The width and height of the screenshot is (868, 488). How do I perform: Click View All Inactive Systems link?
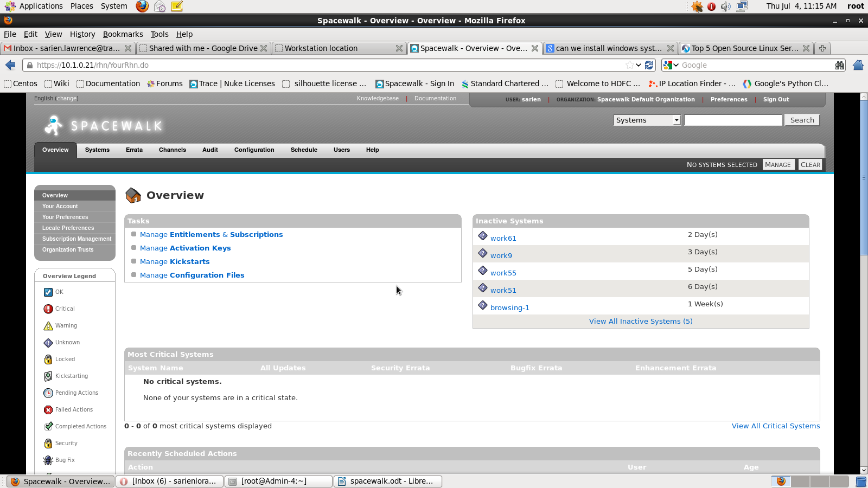640,321
